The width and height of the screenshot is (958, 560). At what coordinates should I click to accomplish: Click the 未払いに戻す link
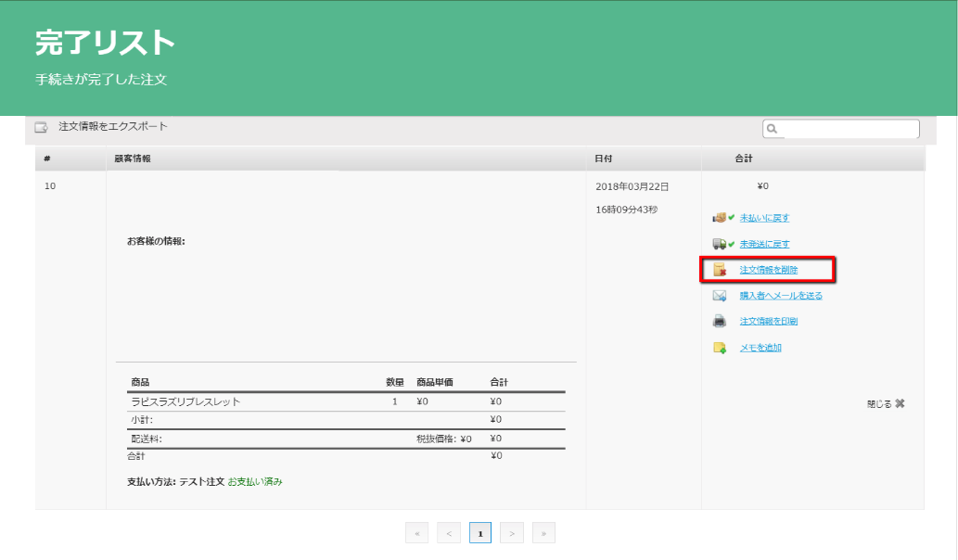click(764, 218)
